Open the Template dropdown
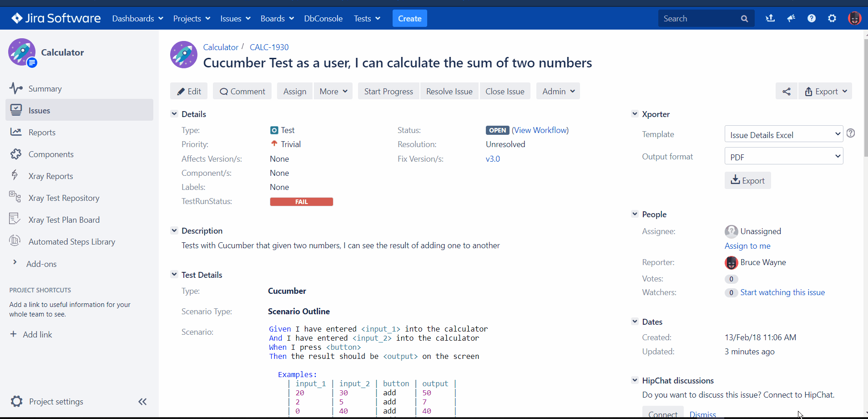 pos(783,135)
